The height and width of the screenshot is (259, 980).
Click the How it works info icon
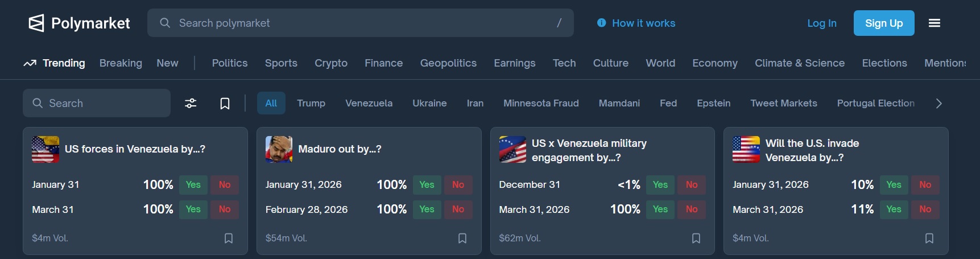pyautogui.click(x=601, y=23)
